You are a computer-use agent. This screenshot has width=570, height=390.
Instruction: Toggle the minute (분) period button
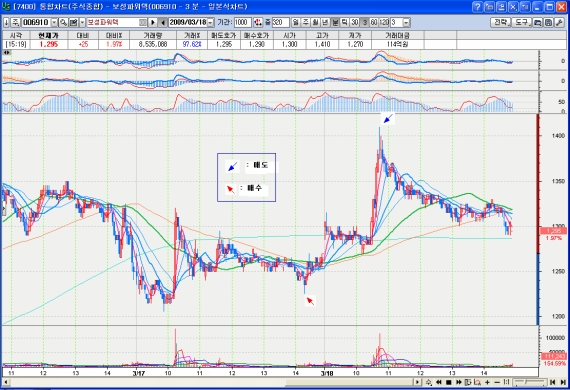tap(335, 23)
